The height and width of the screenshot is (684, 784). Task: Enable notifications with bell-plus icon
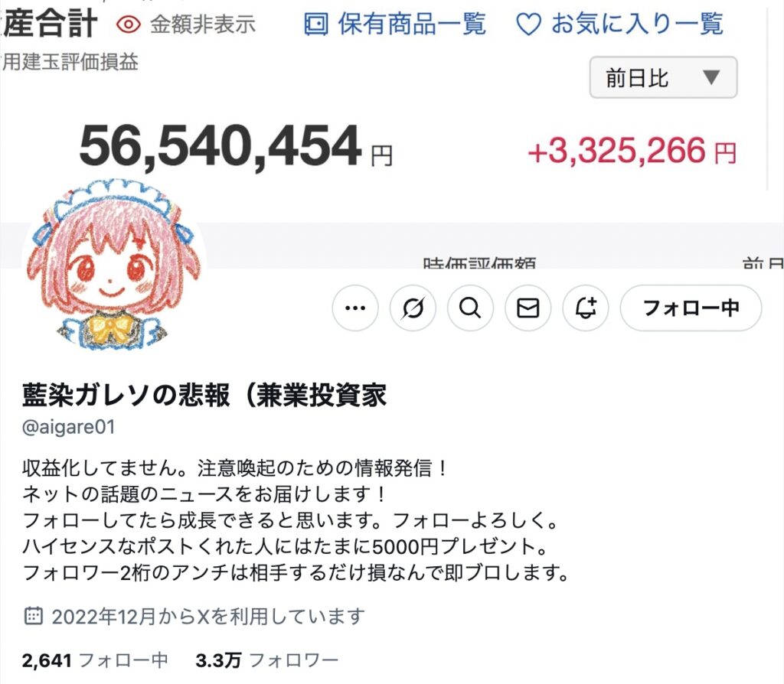(586, 308)
